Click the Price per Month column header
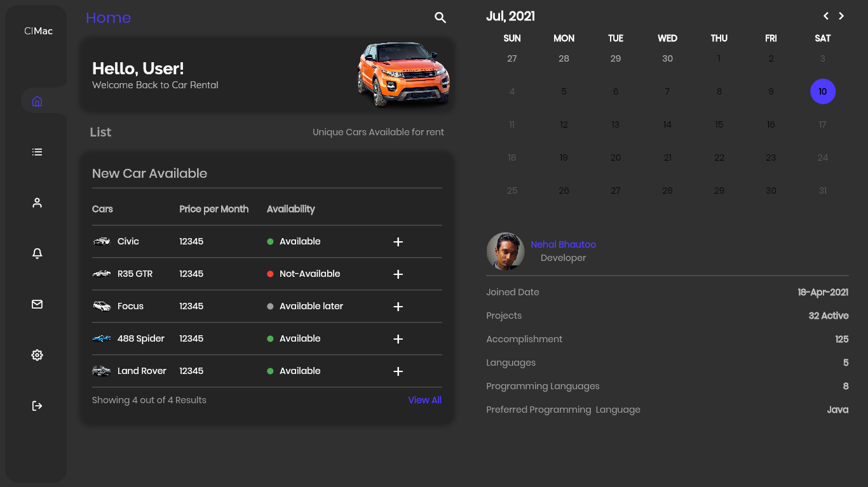 coord(214,209)
